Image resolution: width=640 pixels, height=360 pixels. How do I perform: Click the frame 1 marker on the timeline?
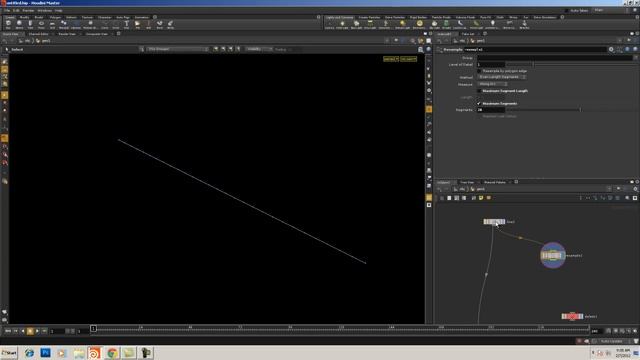click(93, 328)
